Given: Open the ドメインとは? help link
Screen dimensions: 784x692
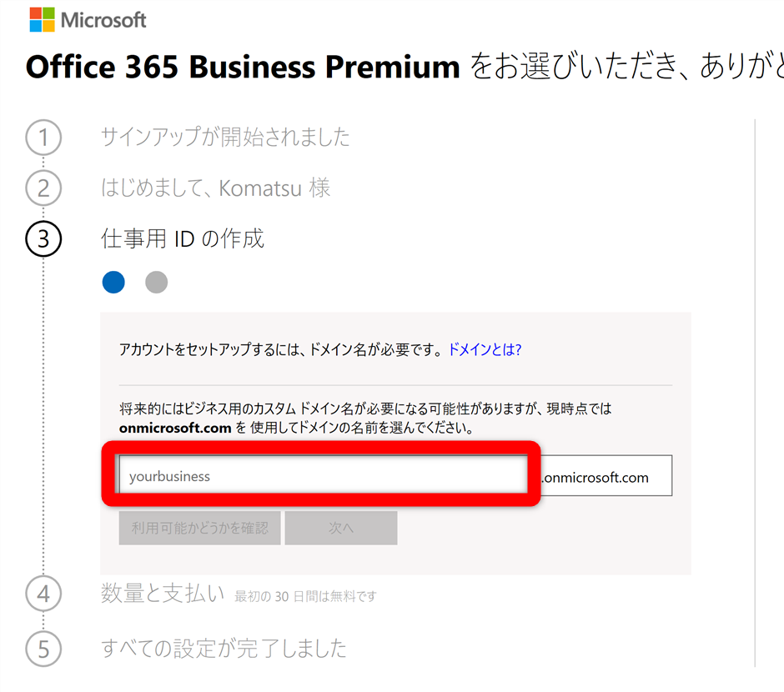Looking at the screenshot, I should (485, 349).
